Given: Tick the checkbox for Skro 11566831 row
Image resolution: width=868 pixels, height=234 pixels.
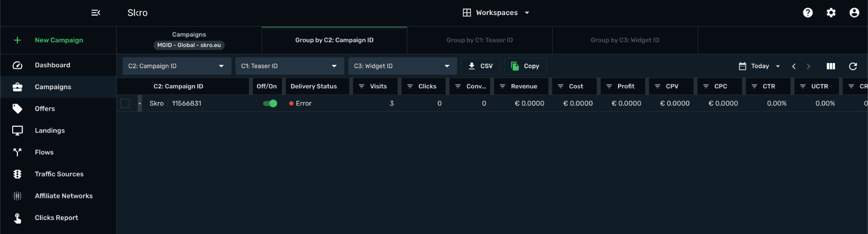Looking at the screenshot, I should 125,103.
